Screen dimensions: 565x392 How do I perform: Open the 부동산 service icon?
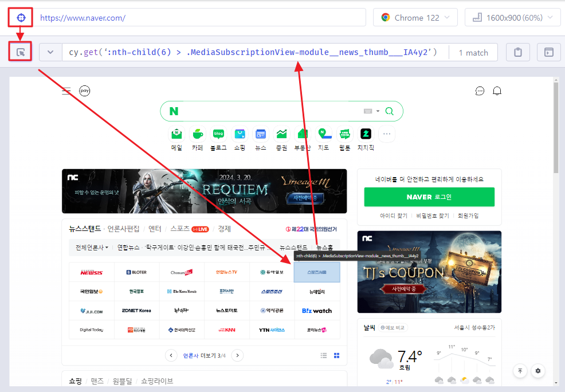[x=303, y=134]
